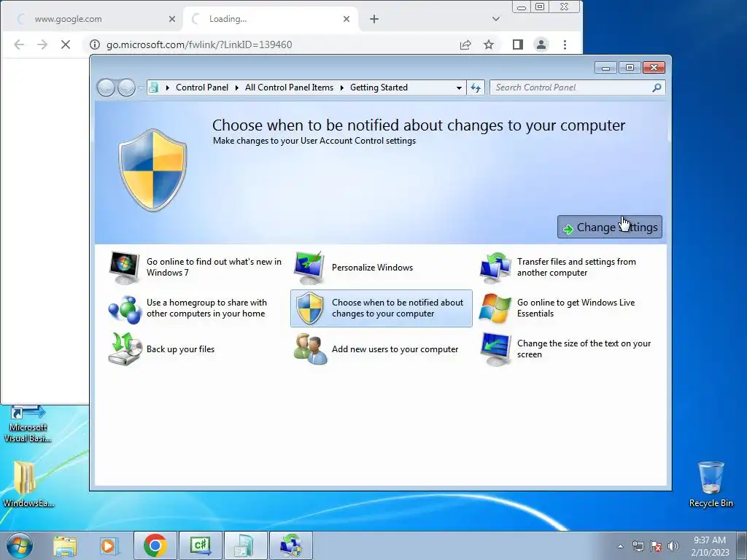Open the Windows Start menu
This screenshot has width=747, height=560.
20,545
